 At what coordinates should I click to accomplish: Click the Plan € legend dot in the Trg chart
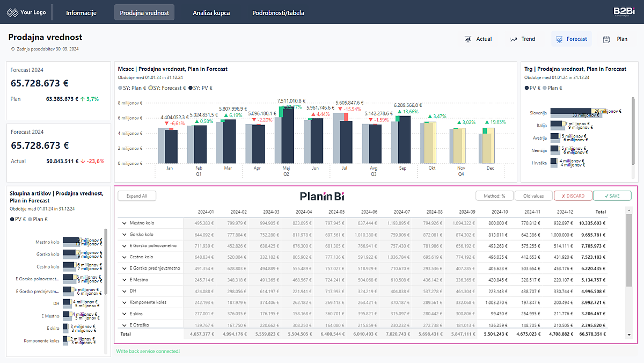544,88
